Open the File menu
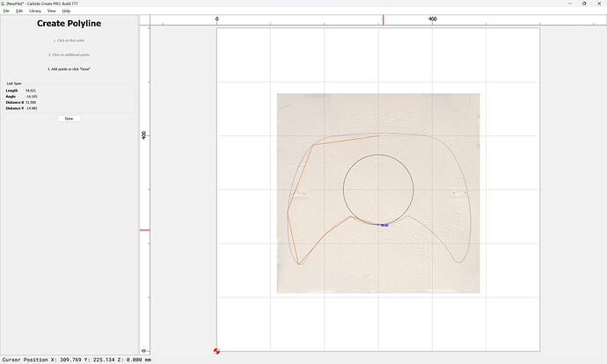Screen dimensions: 607x364 tap(6, 11)
